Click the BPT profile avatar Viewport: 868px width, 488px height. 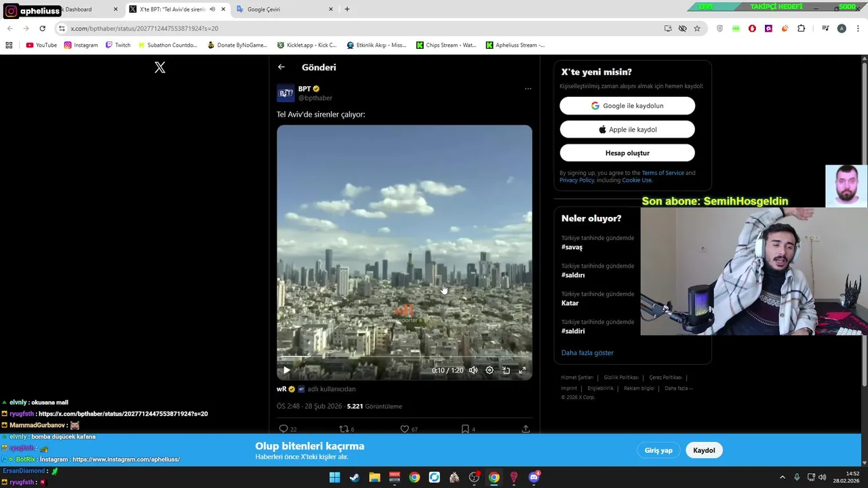(x=285, y=93)
